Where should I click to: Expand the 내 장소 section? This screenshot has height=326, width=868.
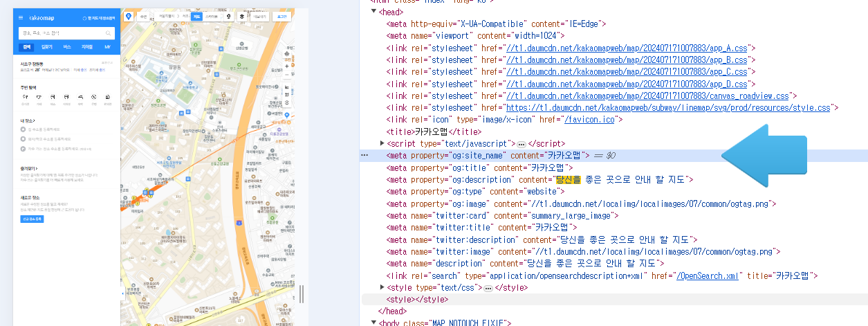[29, 120]
